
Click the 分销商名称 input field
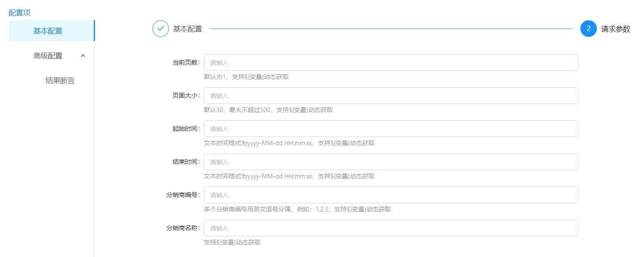click(391, 228)
